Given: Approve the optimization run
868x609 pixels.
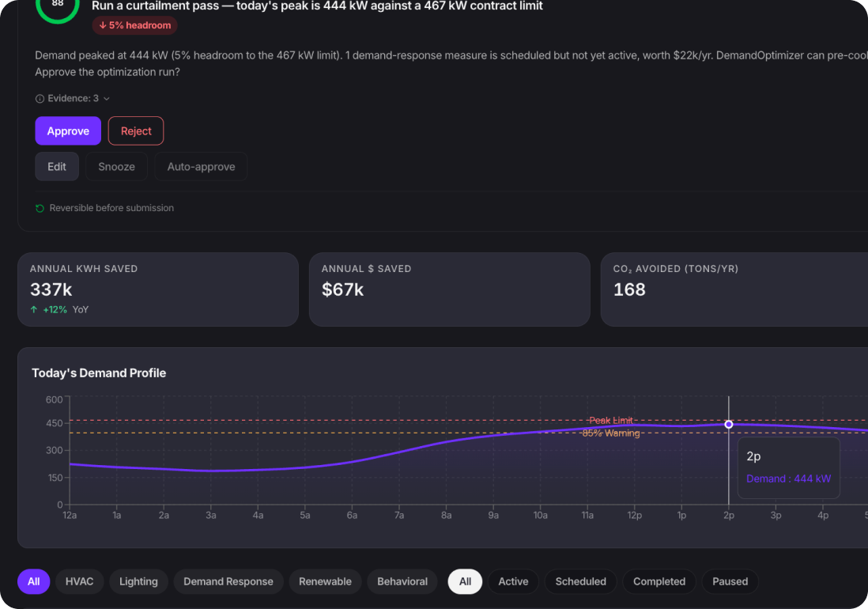Looking at the screenshot, I should pos(68,130).
